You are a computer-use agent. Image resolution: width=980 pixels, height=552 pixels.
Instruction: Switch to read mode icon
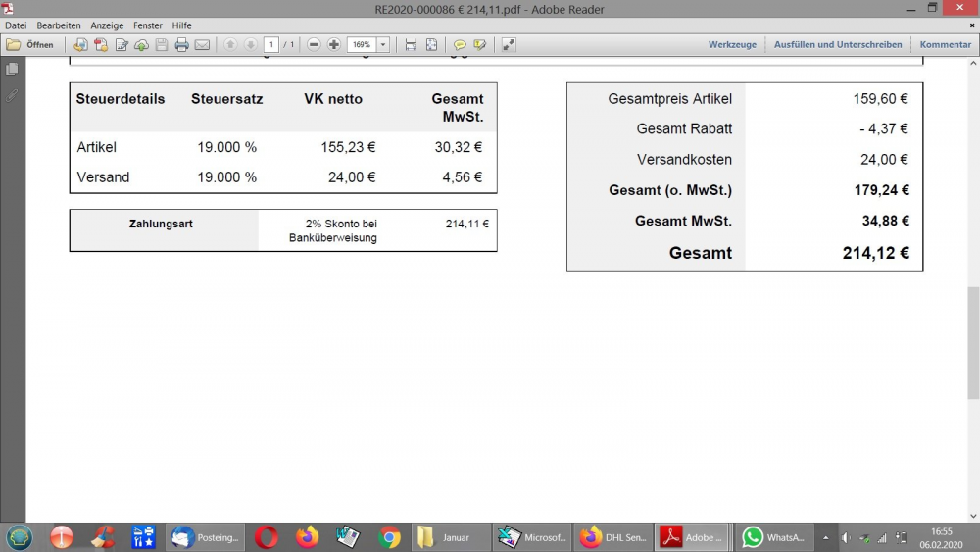pyautogui.click(x=509, y=44)
